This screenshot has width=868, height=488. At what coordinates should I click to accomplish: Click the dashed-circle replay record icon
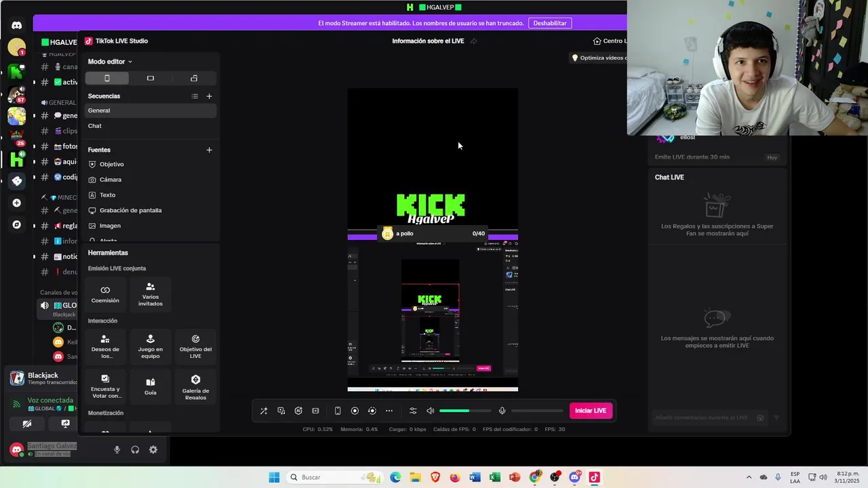point(372,411)
